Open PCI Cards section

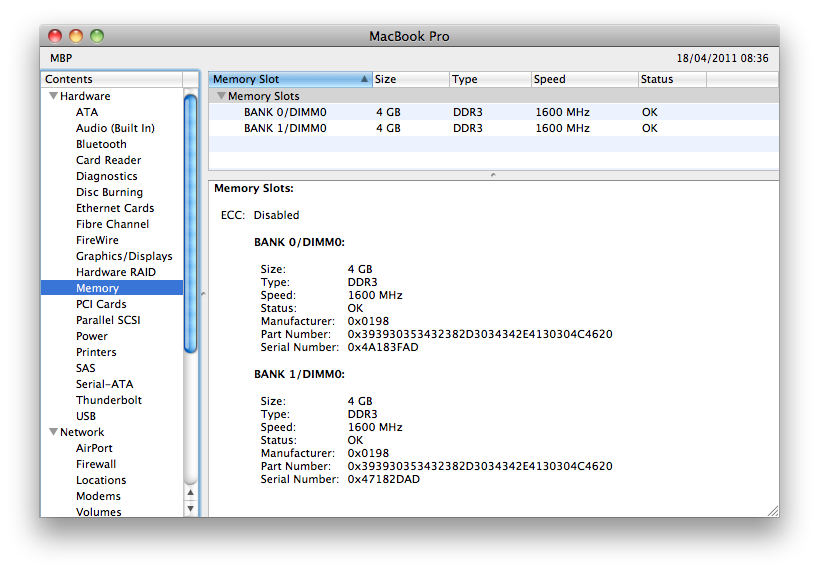[x=101, y=304]
